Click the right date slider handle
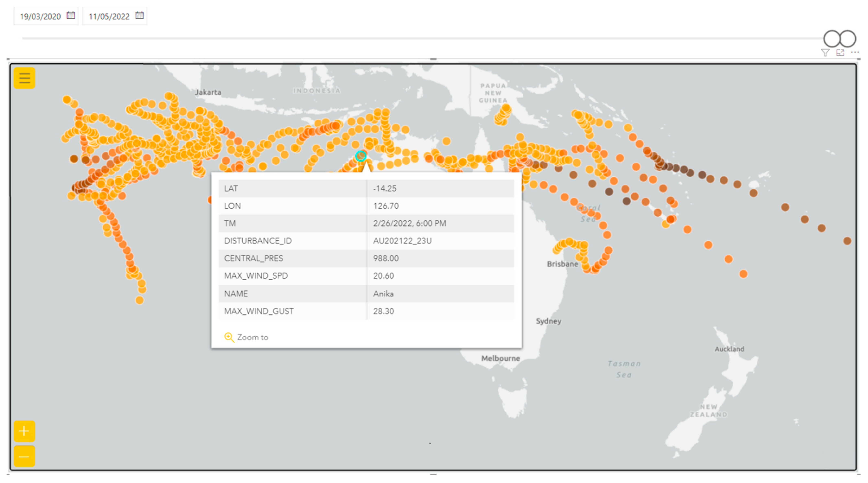This screenshot has height=483, width=868. [848, 39]
